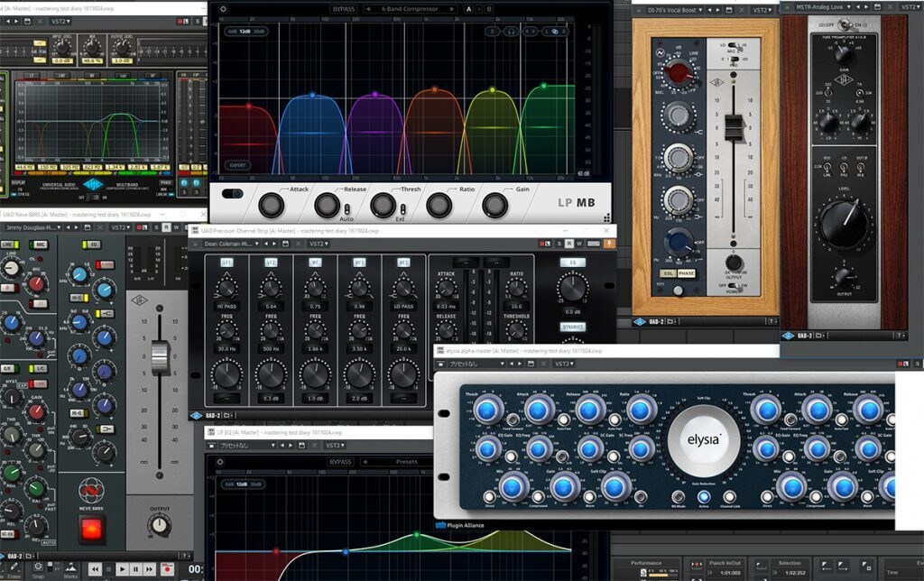Click the Plugin Alliance link under elysia
Image resolution: width=924 pixels, height=581 pixels.
point(459,525)
